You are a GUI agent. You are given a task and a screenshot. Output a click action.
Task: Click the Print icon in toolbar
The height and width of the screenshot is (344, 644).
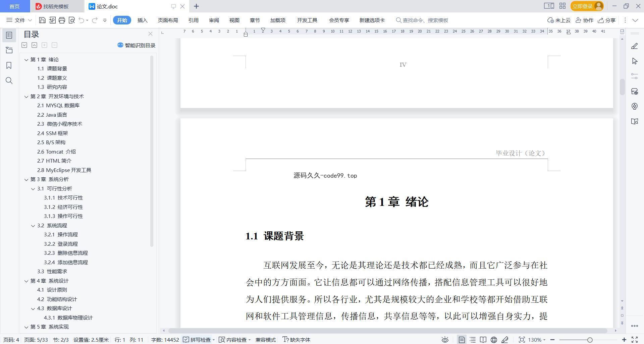coord(62,20)
